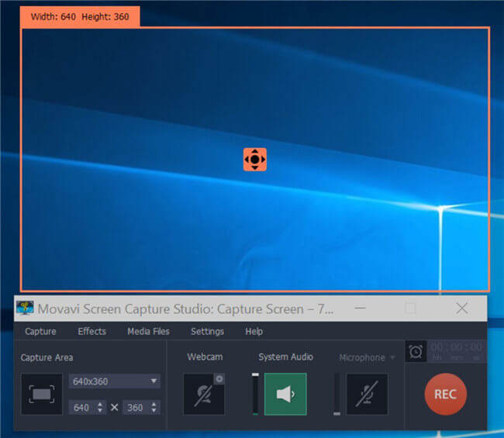Click the move-capture-area crosshair handle
This screenshot has height=438, width=504.
tap(254, 160)
